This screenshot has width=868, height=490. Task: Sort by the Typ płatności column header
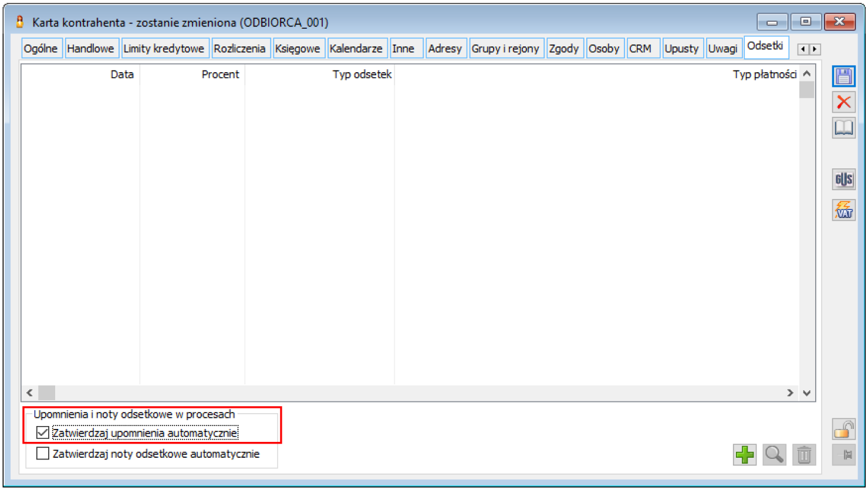pos(597,75)
